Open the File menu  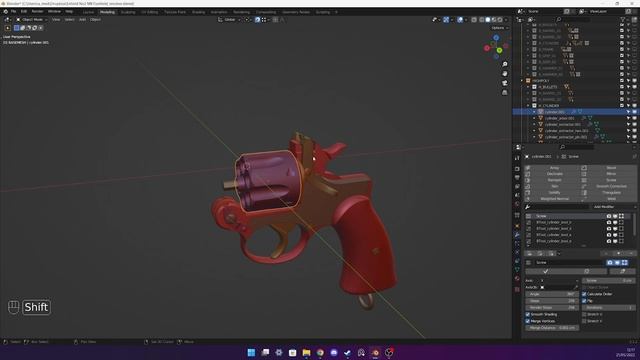click(x=13, y=11)
